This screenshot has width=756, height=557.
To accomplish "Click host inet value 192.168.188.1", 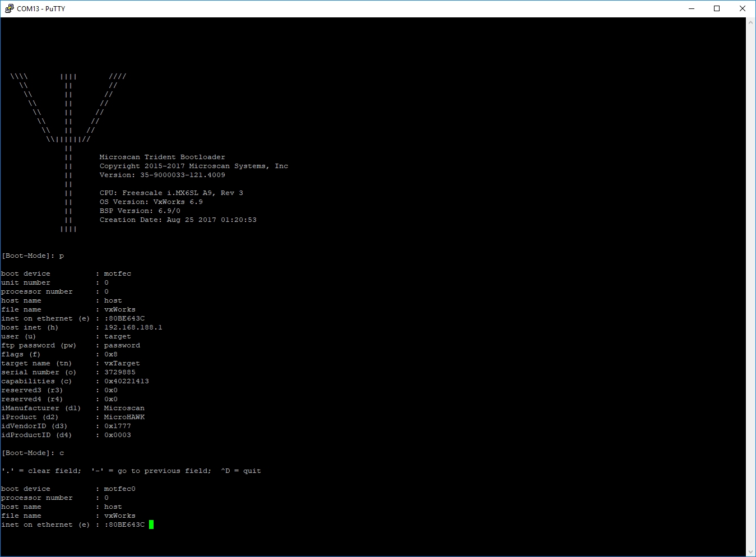I will pos(133,327).
